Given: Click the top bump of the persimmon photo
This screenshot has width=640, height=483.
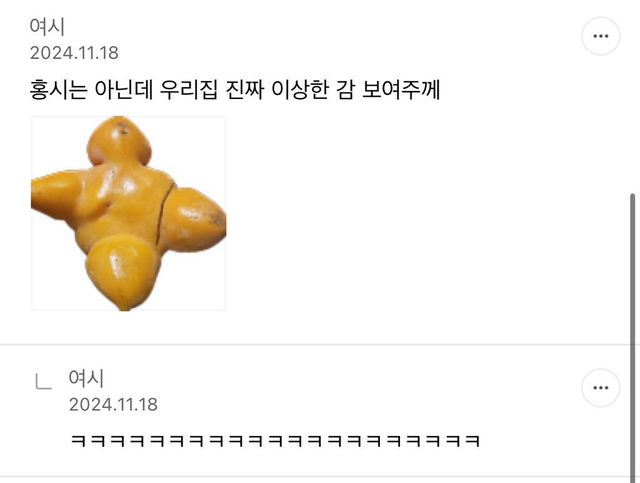Looking at the screenshot, I should pyautogui.click(x=119, y=141).
